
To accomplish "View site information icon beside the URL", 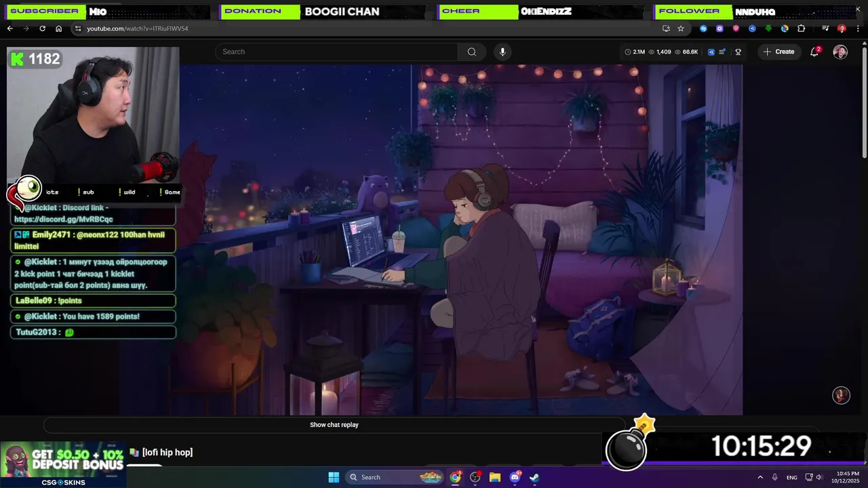I will pos(78,28).
